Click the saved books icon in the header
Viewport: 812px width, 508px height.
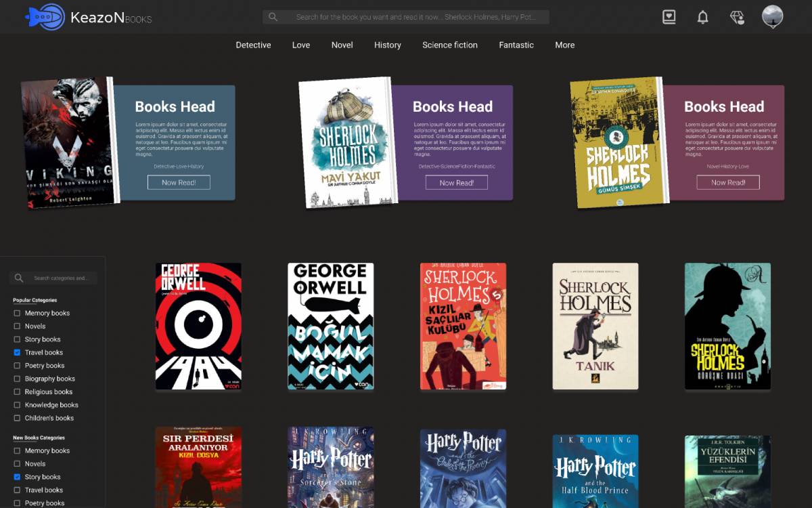(x=669, y=17)
